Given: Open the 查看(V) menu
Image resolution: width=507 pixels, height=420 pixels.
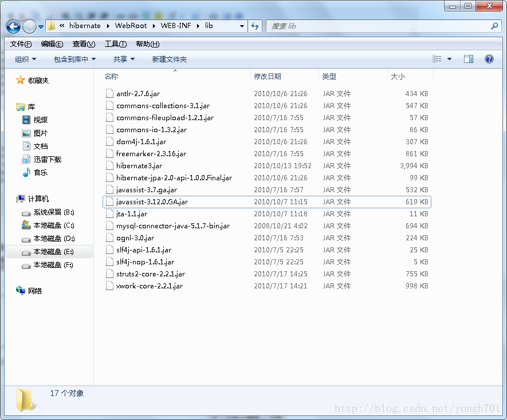Looking at the screenshot, I should [84, 44].
